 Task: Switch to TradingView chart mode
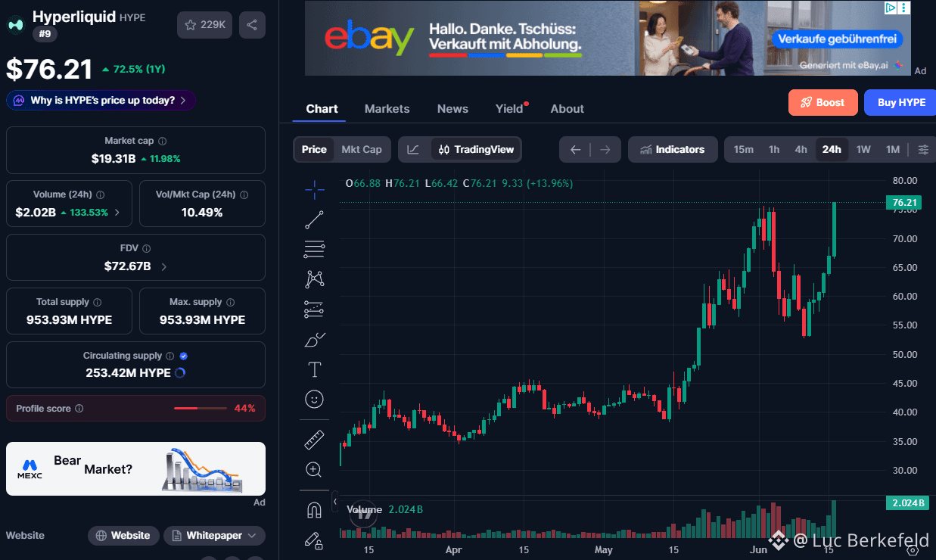pos(476,149)
